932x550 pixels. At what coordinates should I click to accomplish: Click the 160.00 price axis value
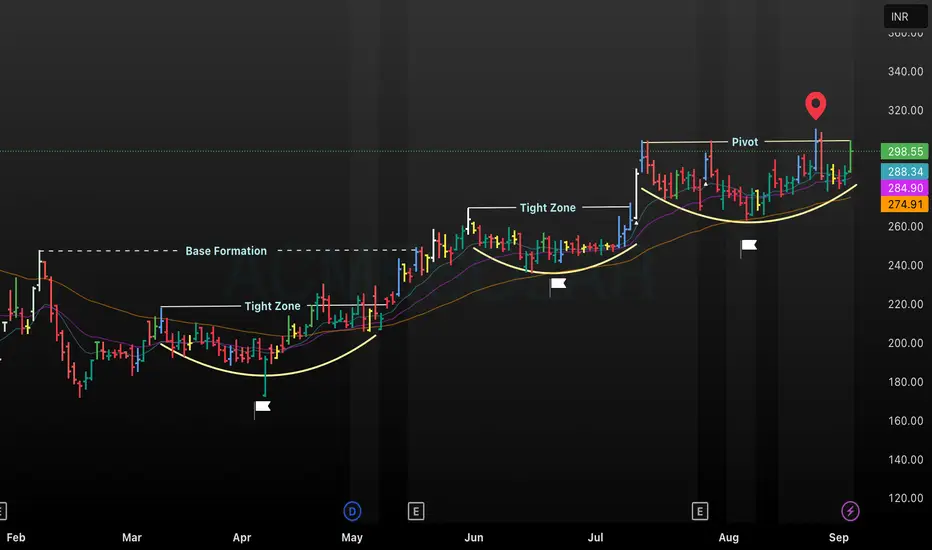905,421
